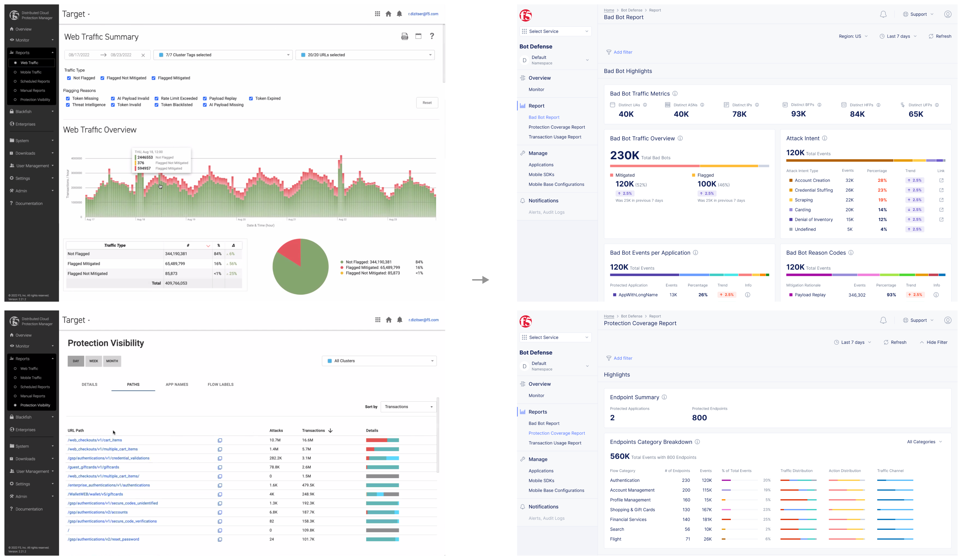Open notifications bell in Web Traffic Summary header
Image resolution: width=962 pixels, height=560 pixels.
399,14
